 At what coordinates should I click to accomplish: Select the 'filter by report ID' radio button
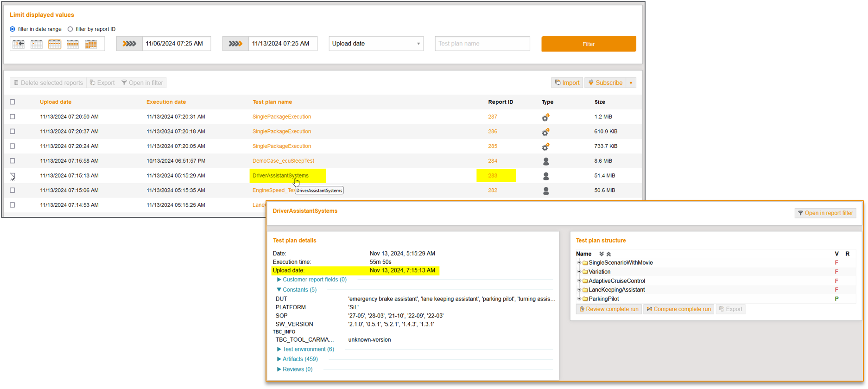[x=70, y=29]
